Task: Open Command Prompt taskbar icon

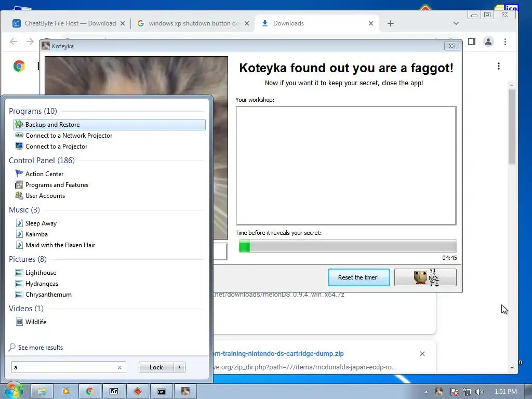Action: 162,392
